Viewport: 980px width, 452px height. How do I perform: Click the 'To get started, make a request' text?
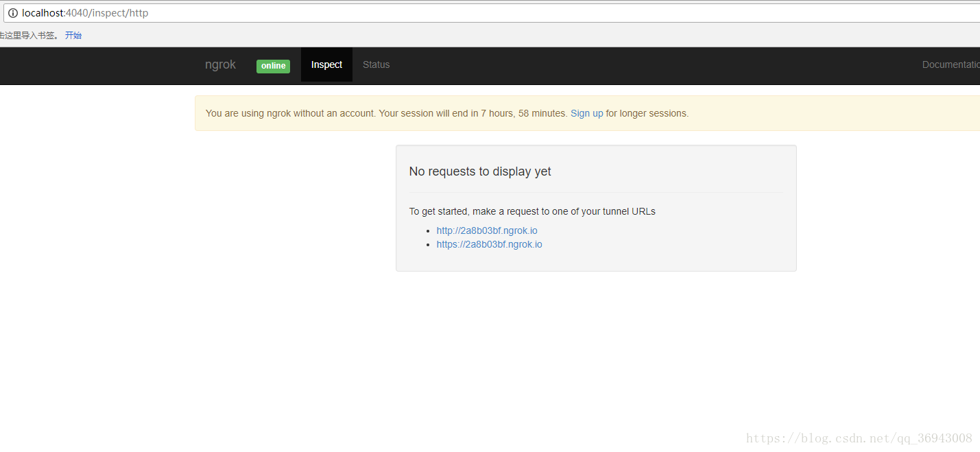pyautogui.click(x=532, y=211)
